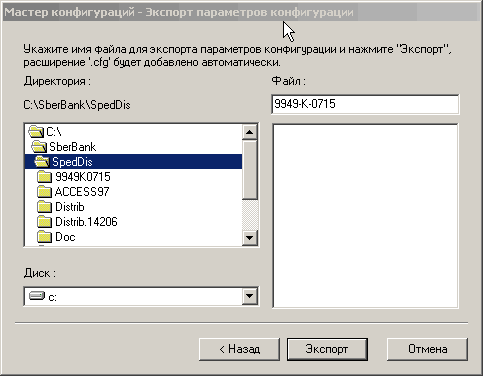This screenshot has height=376, width=483.
Task: Click the Distrib folder icon
Action: coord(44,207)
